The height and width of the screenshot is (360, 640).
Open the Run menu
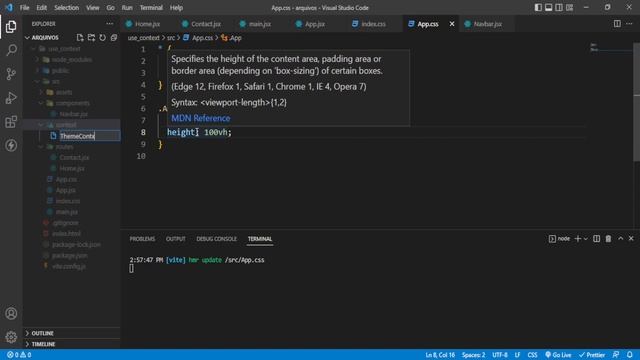click(x=127, y=7)
